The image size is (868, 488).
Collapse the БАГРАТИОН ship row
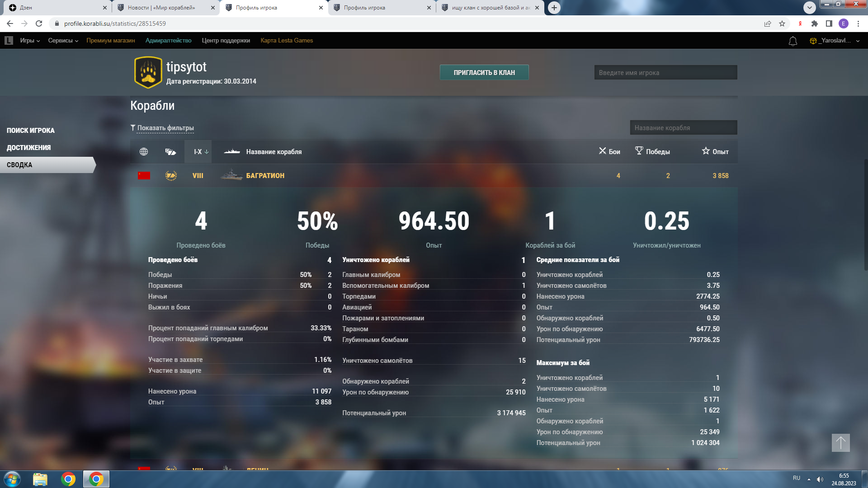tap(434, 176)
